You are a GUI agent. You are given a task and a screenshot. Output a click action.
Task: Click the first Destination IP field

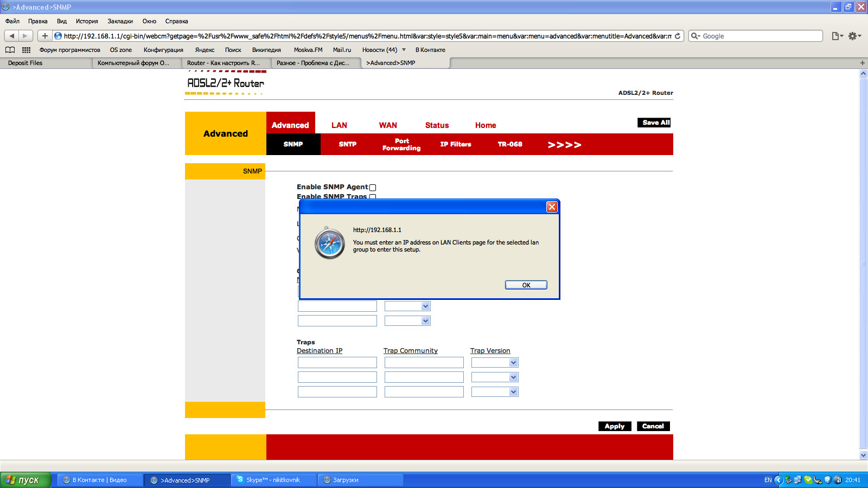pos(337,363)
